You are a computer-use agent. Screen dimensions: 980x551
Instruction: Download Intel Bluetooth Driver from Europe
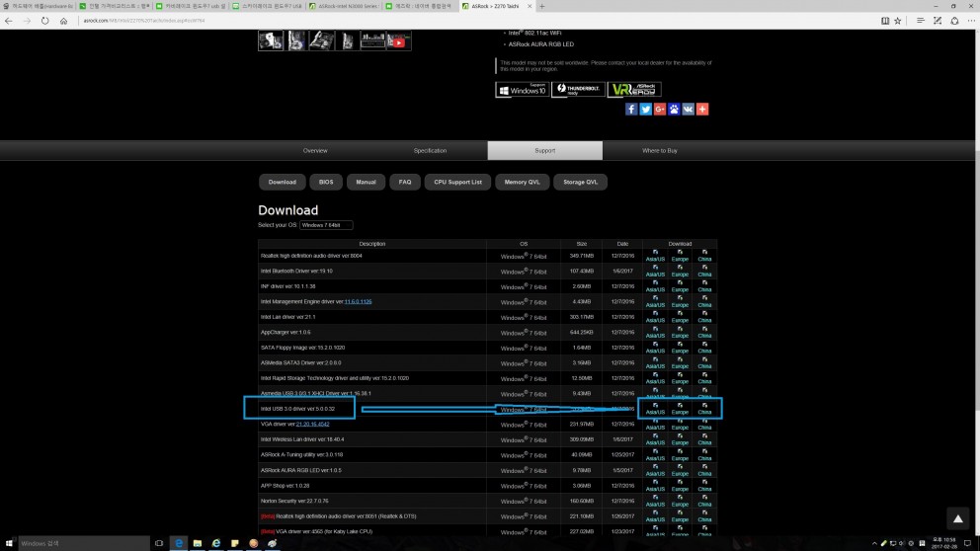pos(680,272)
